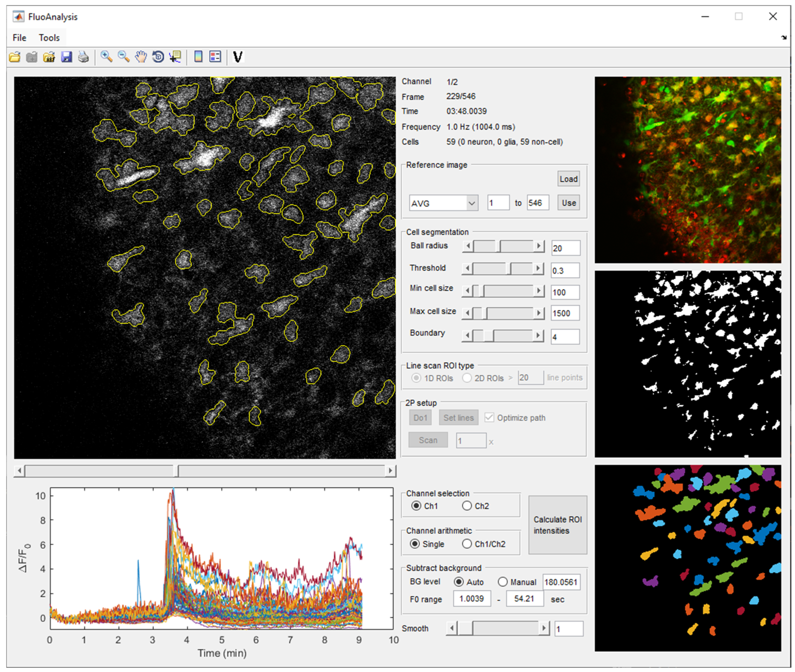Select the Zoom Out tool
Image resolution: width=795 pixels, height=672 pixels.
123,57
